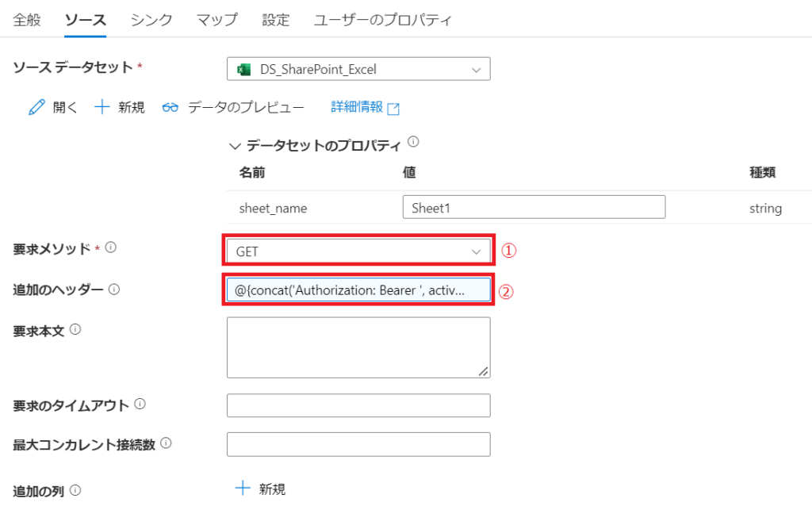Click the sheet_name value field containing Sheet1
The height and width of the screenshot is (506, 812).
(533, 208)
